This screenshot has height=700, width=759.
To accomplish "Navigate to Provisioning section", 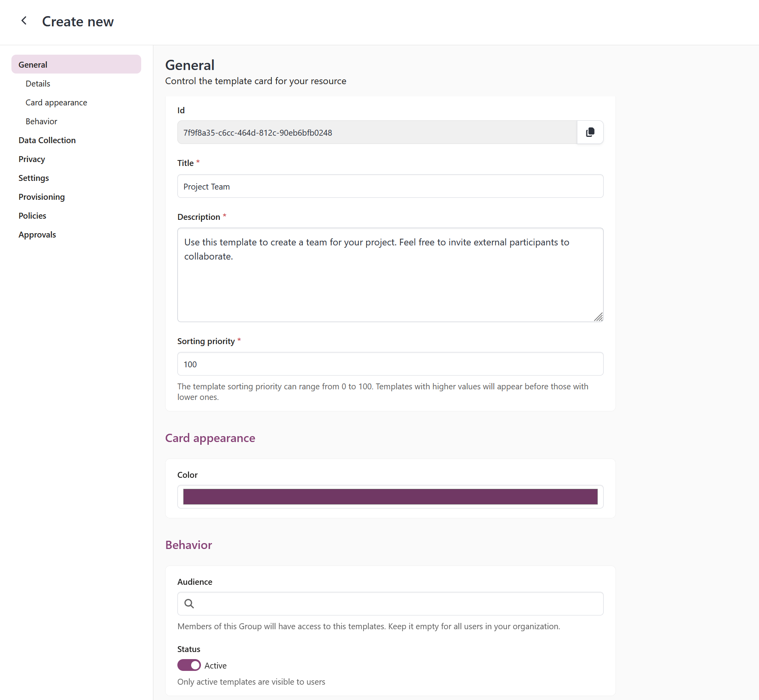I will coord(41,197).
